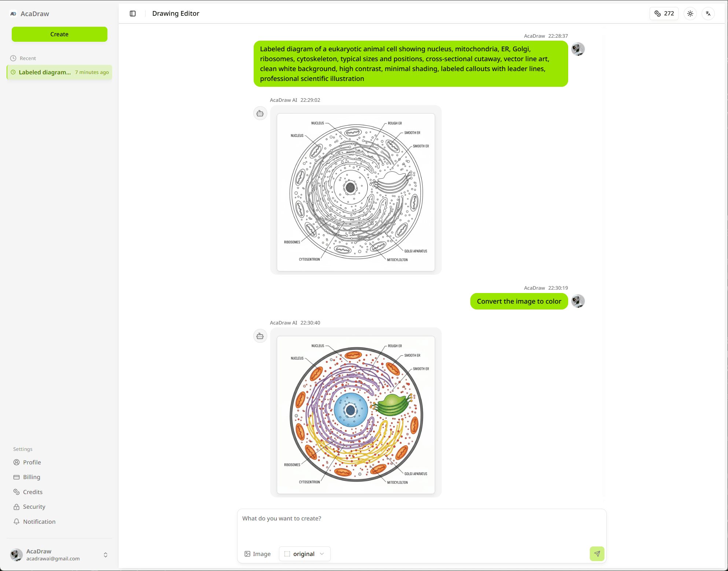Toggle light/dark theme with the sun icon
Screen dimensions: 728x571
[x=690, y=13]
